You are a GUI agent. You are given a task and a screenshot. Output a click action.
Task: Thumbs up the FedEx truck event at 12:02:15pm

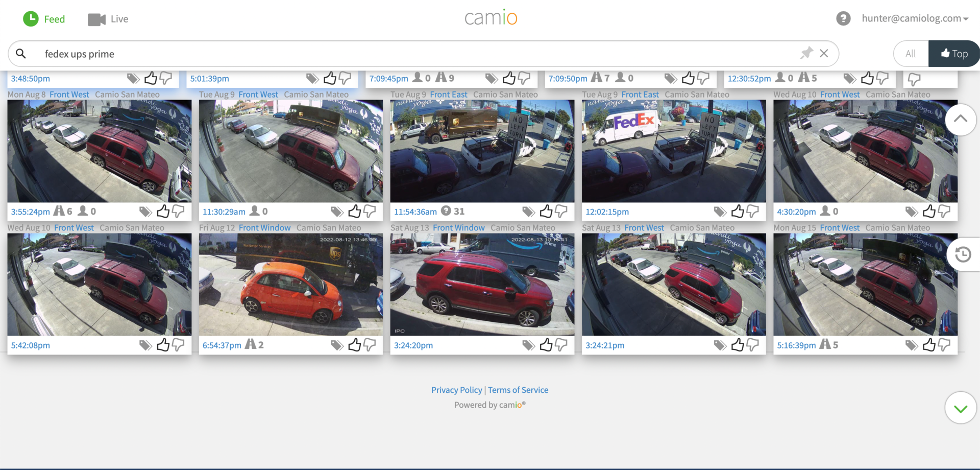738,211
